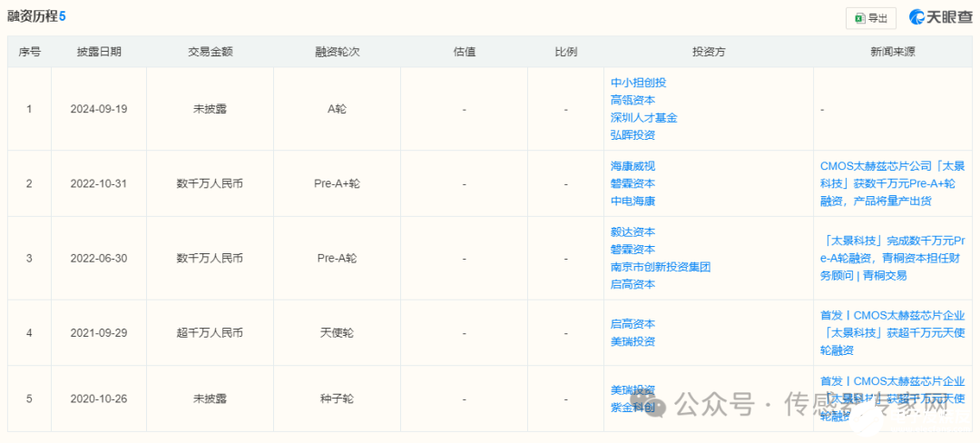Open investor link 毅达资本
Screen dimensions: 980x443
click(632, 231)
